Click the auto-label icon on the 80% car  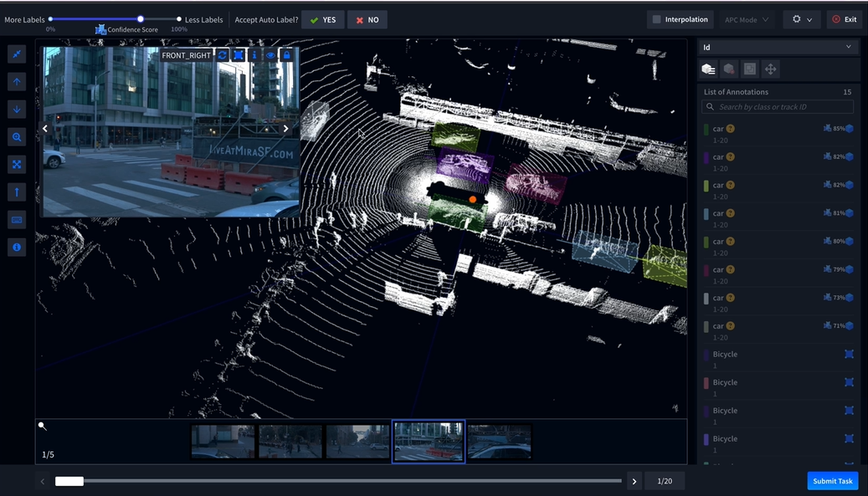point(827,241)
